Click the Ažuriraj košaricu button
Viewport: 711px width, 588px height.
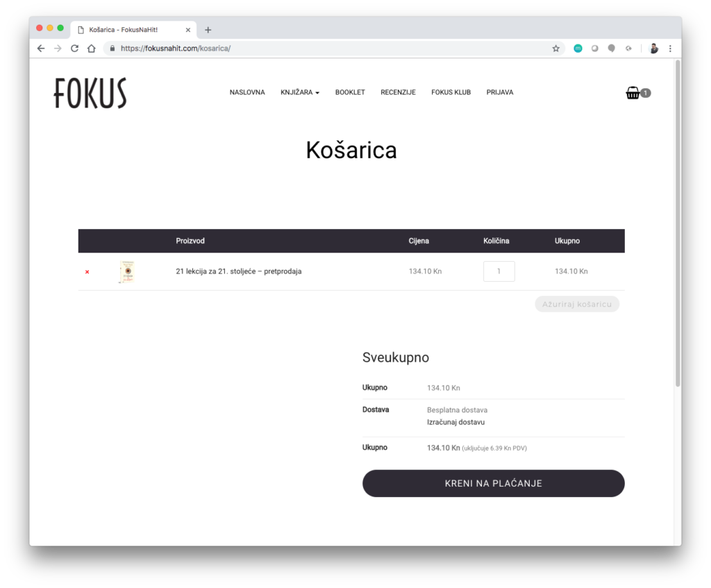tap(577, 304)
